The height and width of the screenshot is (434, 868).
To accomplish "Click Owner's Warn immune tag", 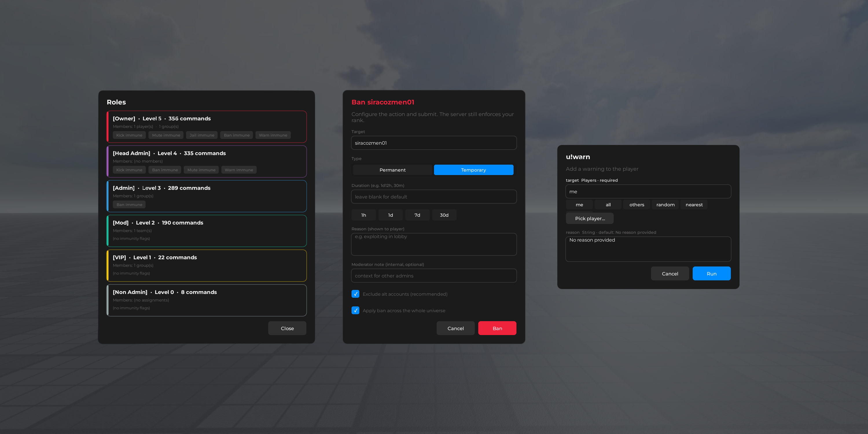I will [x=273, y=135].
